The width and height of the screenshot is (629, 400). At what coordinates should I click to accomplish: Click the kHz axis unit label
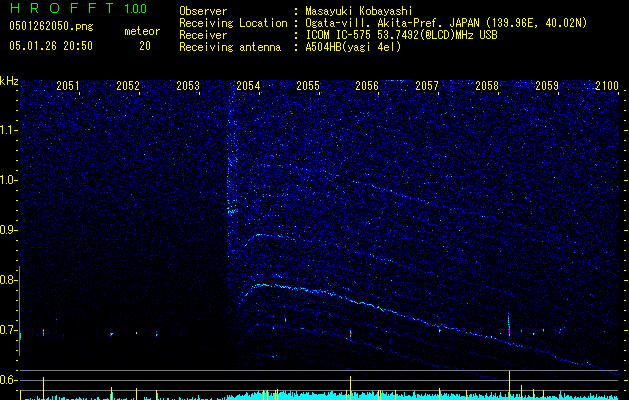pos(9,81)
